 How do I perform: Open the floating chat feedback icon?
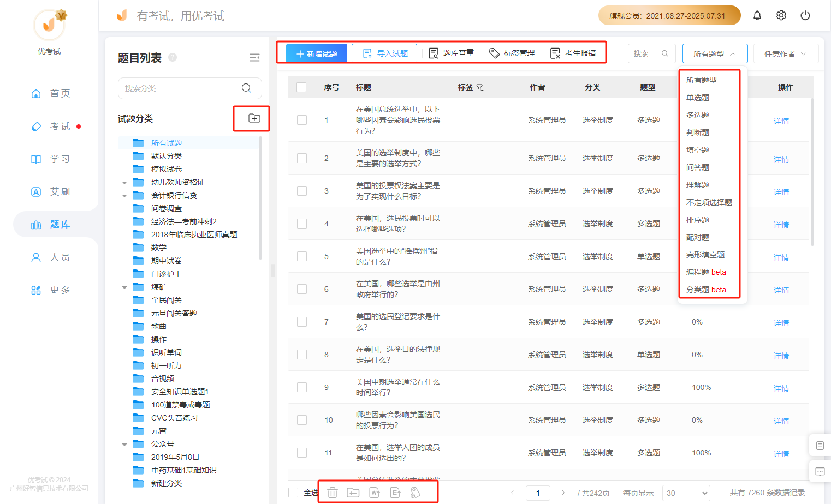pyautogui.click(x=820, y=472)
